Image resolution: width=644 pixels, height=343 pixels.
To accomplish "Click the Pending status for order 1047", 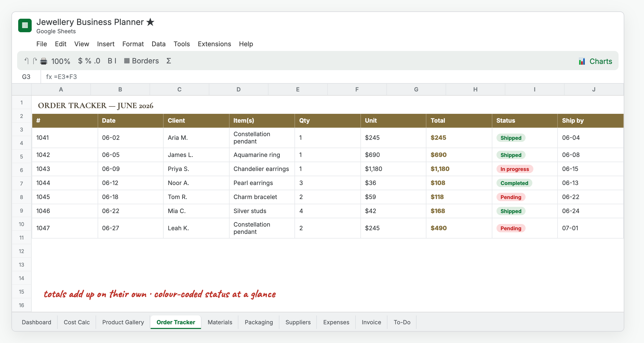I will 511,228.
